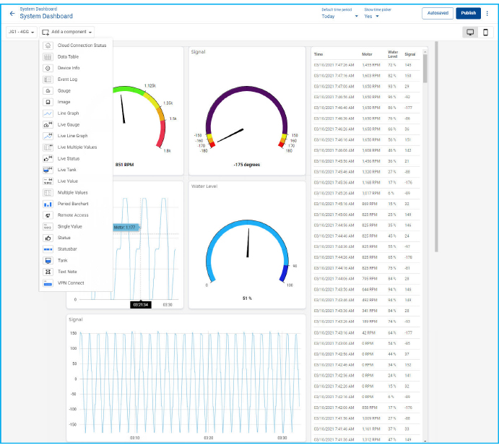This screenshot has width=499, height=448.
Task: Click the Remote Access icon
Action: 48,215
